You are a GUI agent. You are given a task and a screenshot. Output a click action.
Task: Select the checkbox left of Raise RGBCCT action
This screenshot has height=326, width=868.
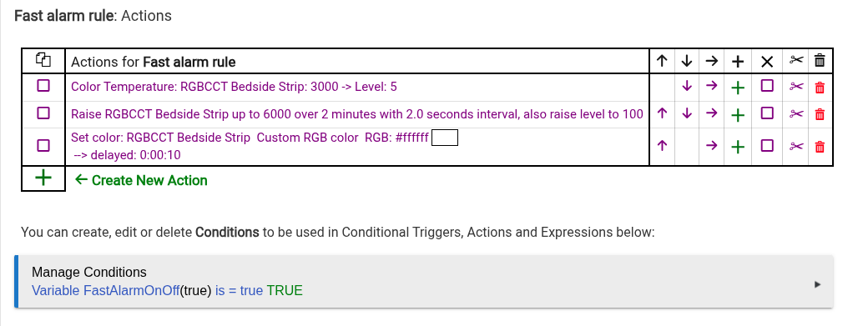click(x=43, y=113)
